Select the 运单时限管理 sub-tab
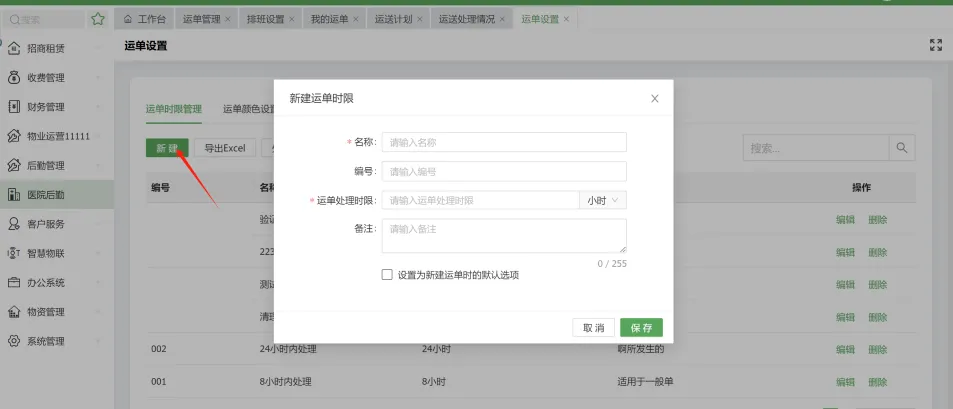 click(174, 109)
